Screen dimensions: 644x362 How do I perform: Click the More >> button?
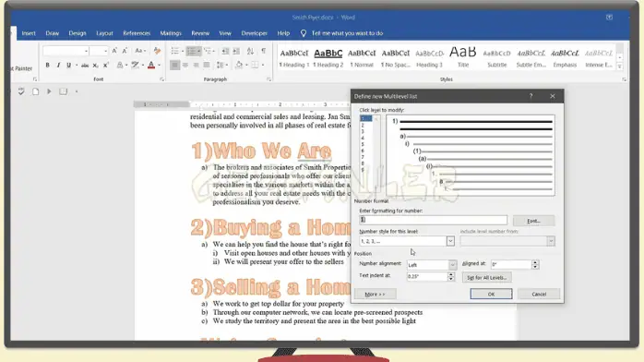pyautogui.click(x=375, y=295)
